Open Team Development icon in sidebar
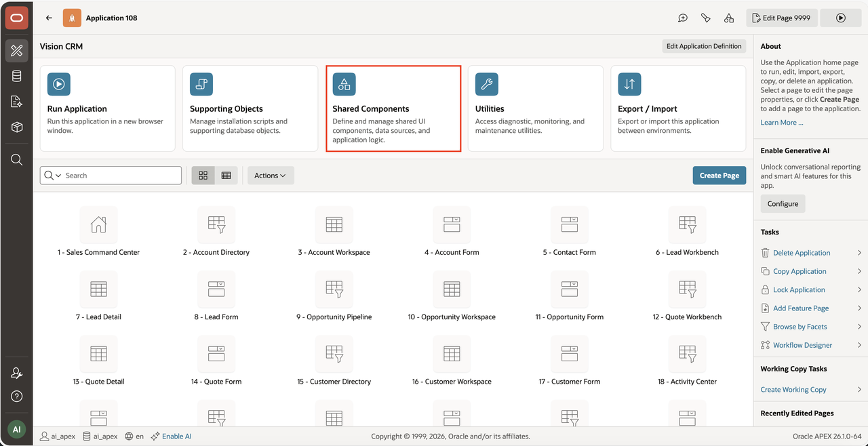The height and width of the screenshot is (446, 868). point(16,102)
